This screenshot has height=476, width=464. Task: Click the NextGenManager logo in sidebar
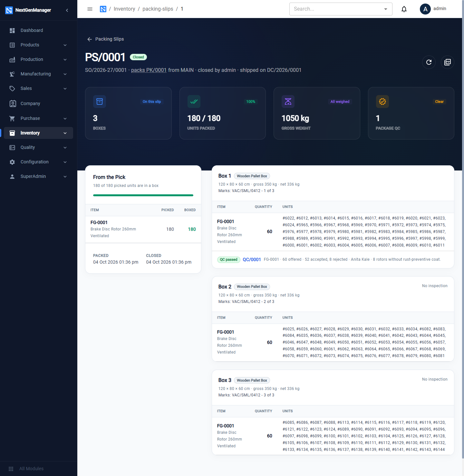[x=9, y=10]
